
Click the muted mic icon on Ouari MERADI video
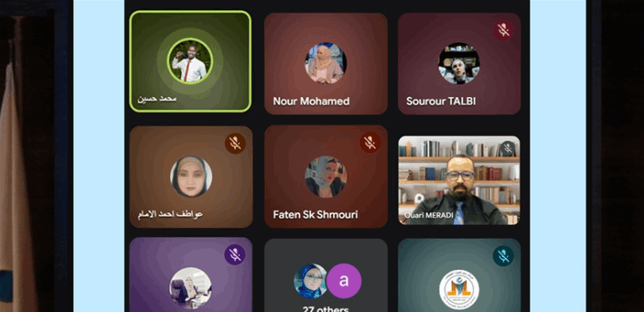[x=507, y=148]
